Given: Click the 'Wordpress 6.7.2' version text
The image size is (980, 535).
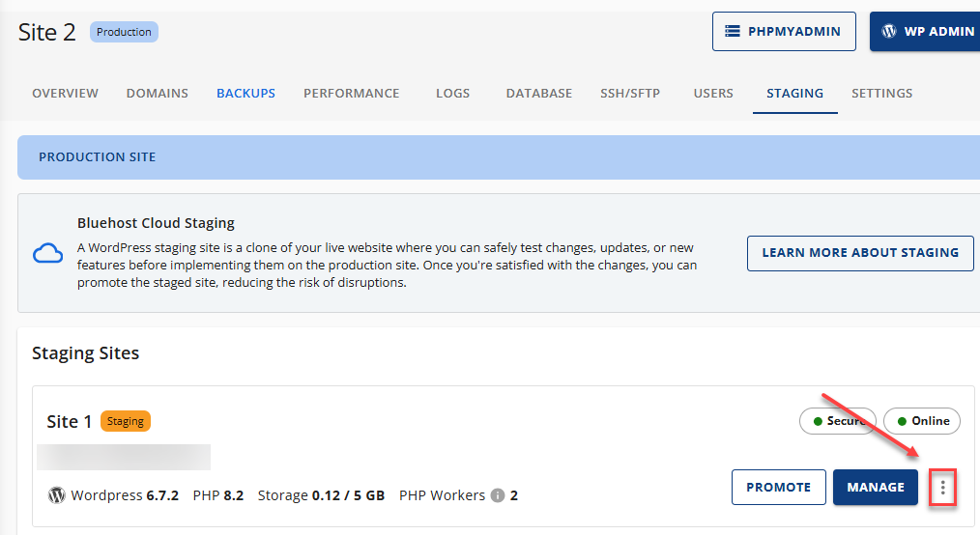Looking at the screenshot, I should click(125, 495).
